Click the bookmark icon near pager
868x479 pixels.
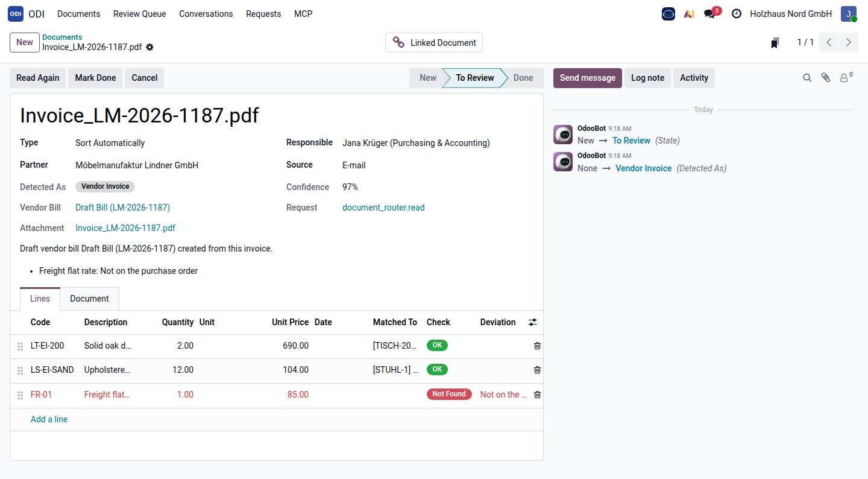tap(775, 43)
